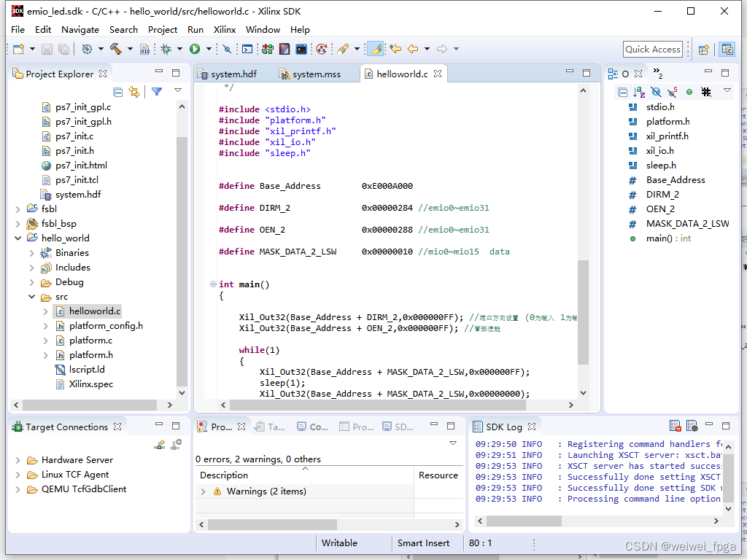Open the dropdown next to the Debug icon
The height and width of the screenshot is (560, 747).
pyautogui.click(x=179, y=49)
